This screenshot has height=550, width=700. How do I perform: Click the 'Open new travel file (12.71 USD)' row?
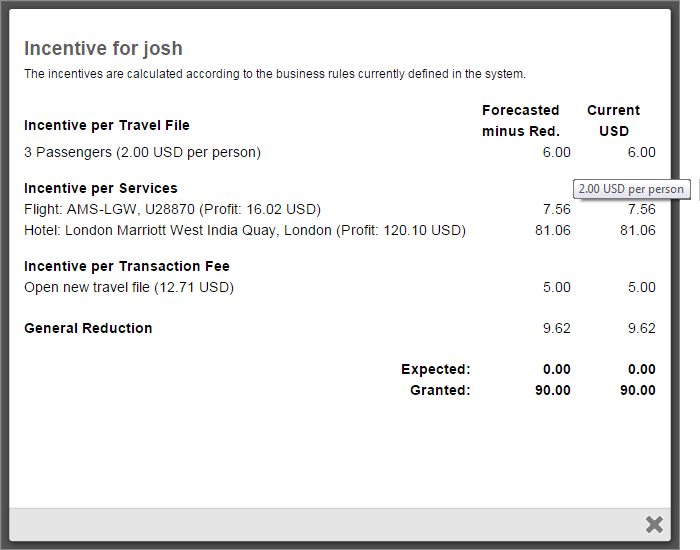[x=129, y=287]
